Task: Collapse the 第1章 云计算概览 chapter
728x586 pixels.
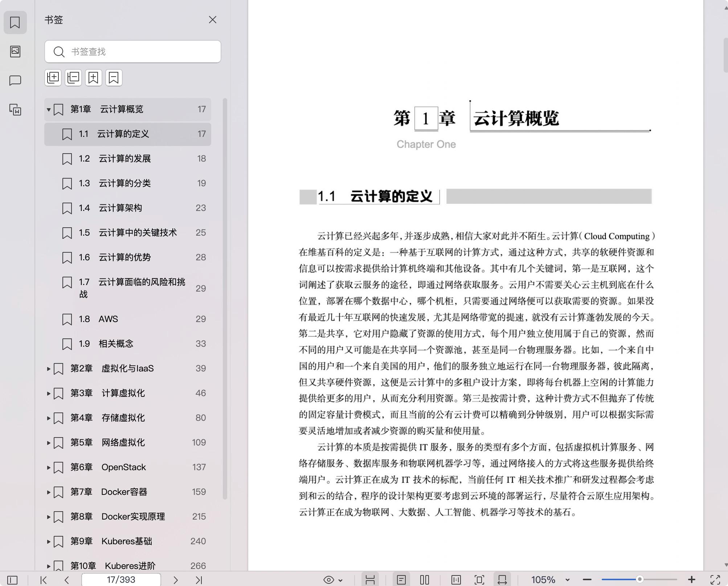Action: tap(49, 109)
